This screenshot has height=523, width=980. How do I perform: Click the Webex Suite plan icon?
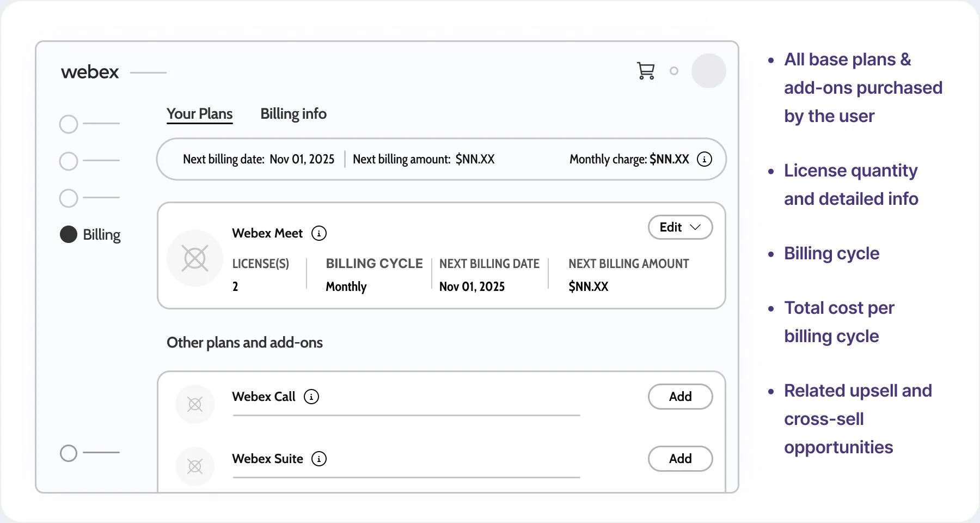(195, 466)
